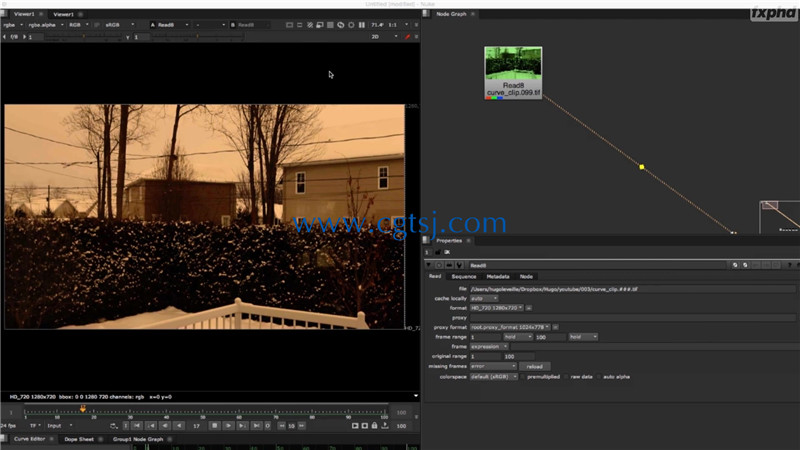Click the wrench icon in Read8 panel header

click(x=459, y=265)
